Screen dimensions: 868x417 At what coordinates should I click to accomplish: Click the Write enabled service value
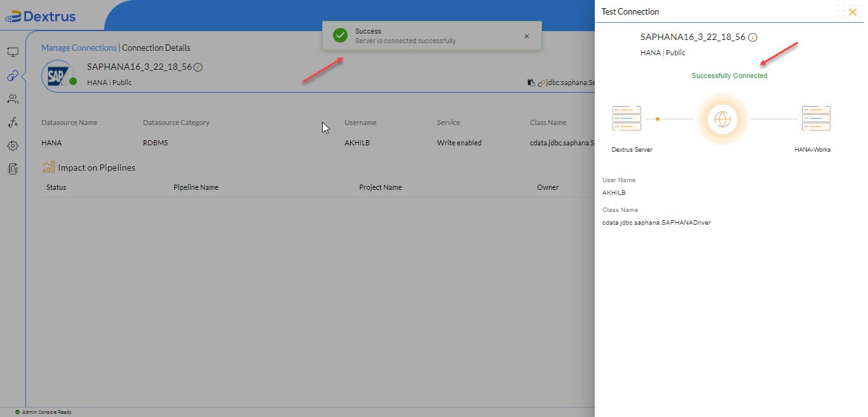(459, 143)
